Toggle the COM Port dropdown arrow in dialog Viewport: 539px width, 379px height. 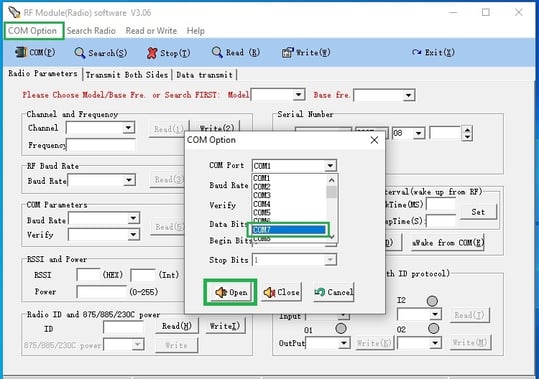coord(330,166)
